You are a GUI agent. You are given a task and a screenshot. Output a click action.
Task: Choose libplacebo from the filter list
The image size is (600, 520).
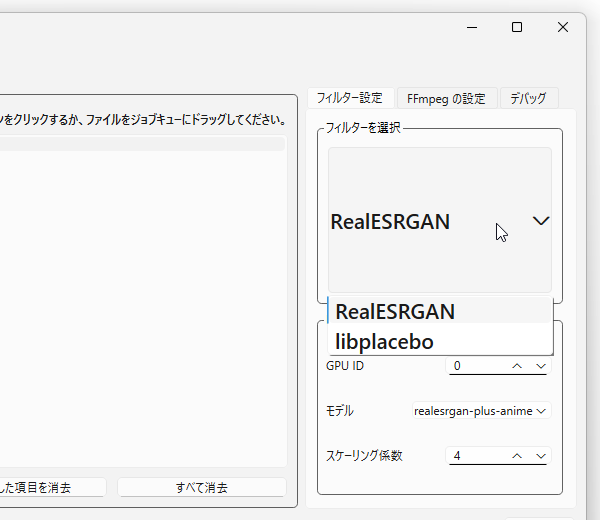(x=440, y=341)
